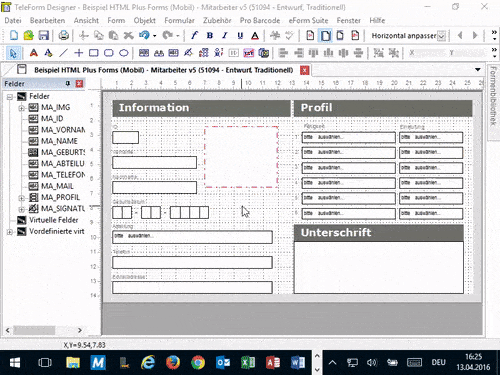Close the Felder panel

(x=79, y=83)
